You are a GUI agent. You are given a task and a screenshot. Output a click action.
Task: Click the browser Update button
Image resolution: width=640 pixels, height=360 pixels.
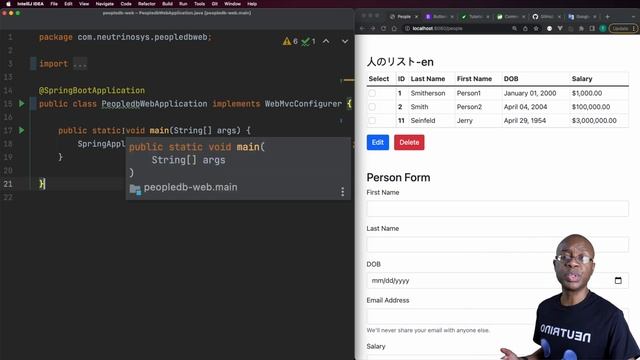(x=623, y=29)
